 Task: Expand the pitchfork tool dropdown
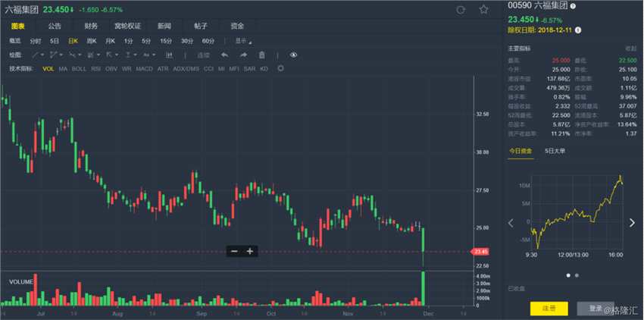pyautogui.click(x=117, y=55)
